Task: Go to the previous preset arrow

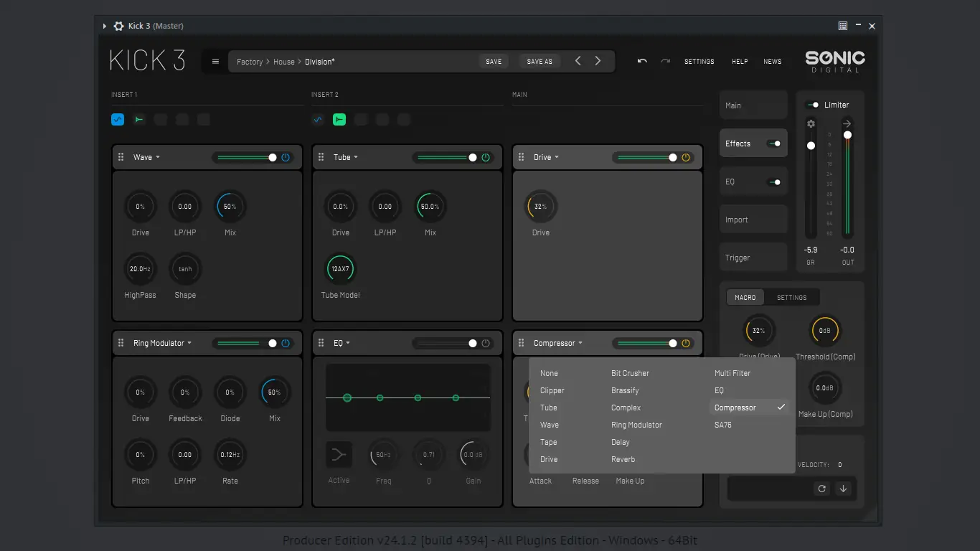Action: tap(578, 61)
